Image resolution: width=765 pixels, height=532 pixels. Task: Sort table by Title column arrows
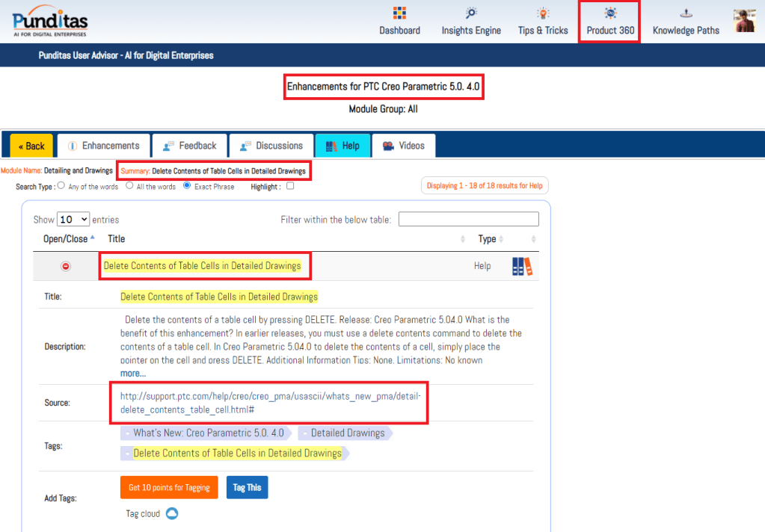point(464,239)
